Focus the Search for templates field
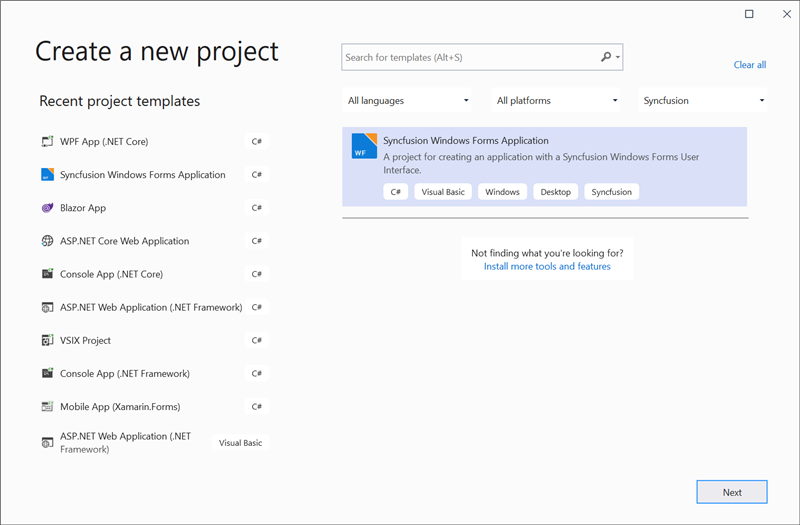Viewport: 800px width, 525px height. (x=470, y=57)
